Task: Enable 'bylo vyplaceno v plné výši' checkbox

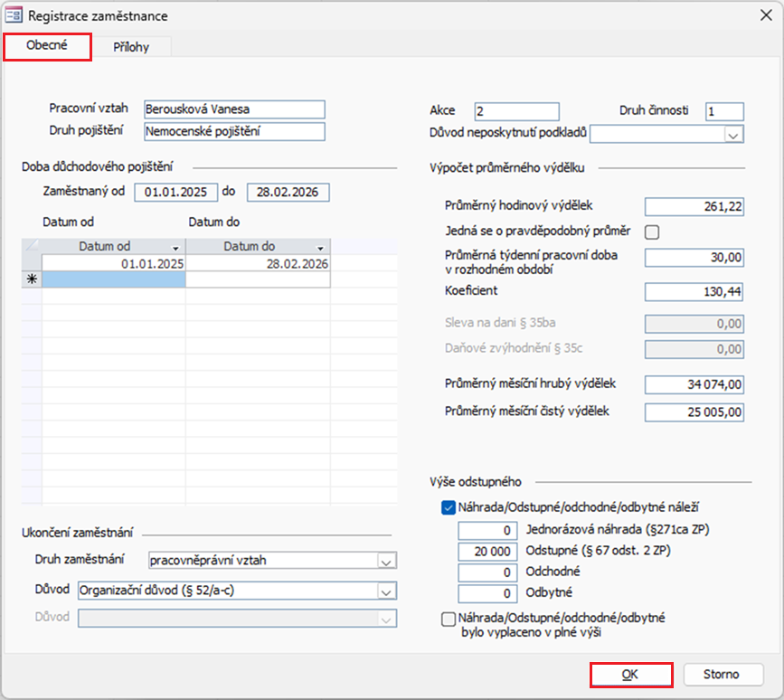Action: coord(449,620)
